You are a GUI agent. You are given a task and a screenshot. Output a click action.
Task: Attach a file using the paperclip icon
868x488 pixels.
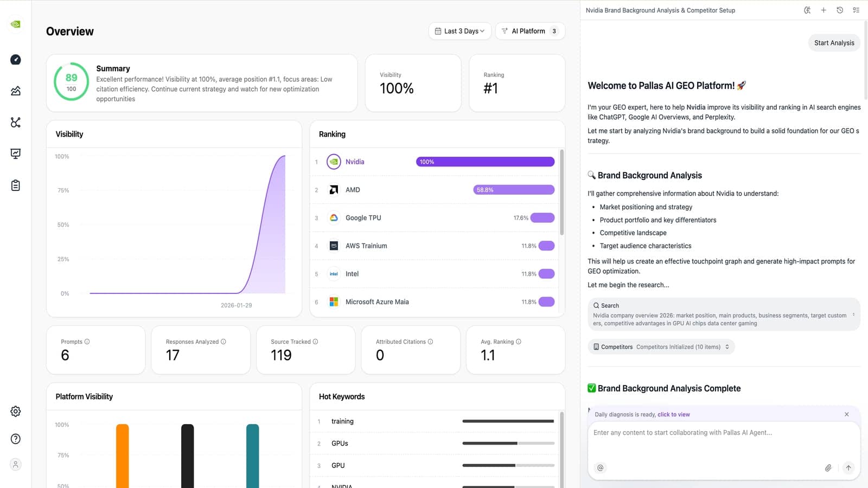[828, 467]
